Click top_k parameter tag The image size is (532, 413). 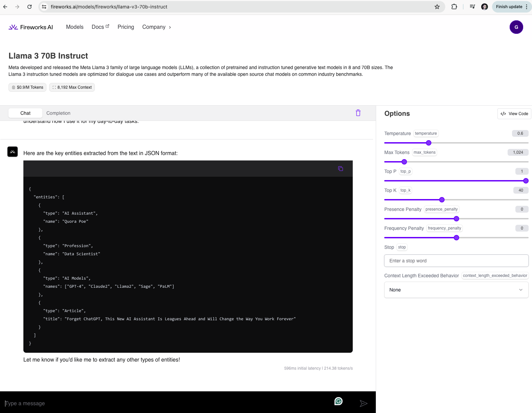point(405,190)
